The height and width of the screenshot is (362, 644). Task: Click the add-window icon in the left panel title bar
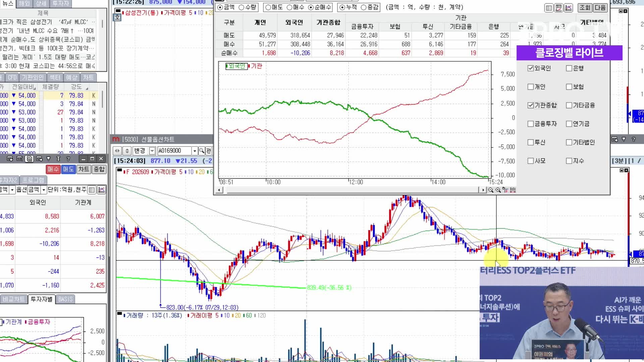(x=10, y=159)
